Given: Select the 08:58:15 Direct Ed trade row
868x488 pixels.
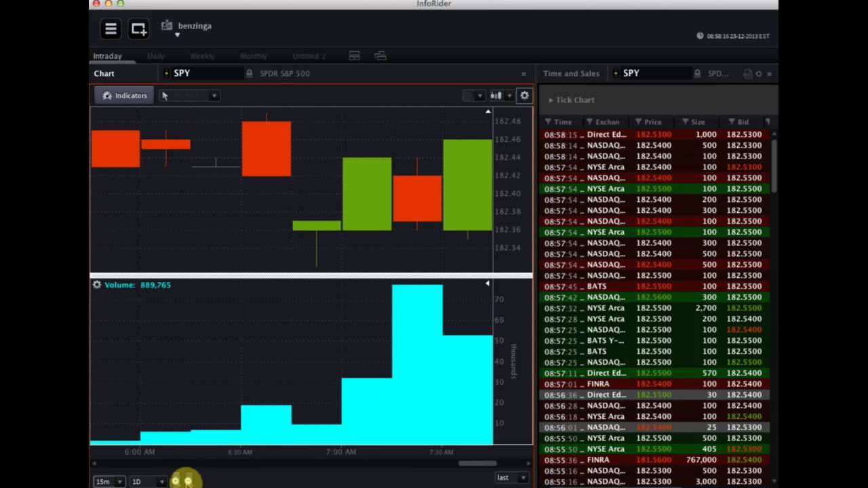Looking at the screenshot, I should click(x=655, y=134).
